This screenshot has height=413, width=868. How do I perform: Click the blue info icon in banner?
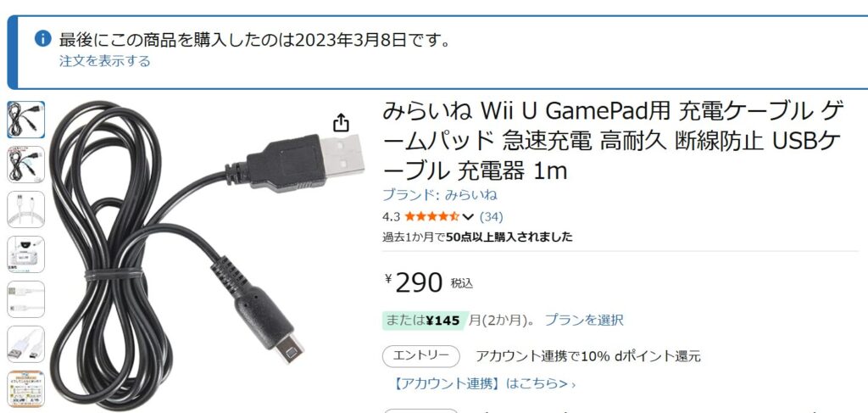[x=42, y=38]
